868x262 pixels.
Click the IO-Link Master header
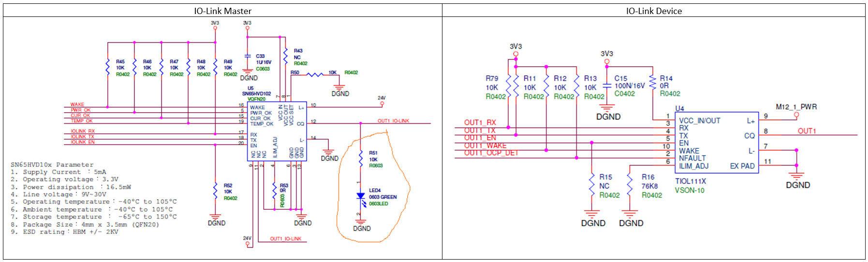223,11
